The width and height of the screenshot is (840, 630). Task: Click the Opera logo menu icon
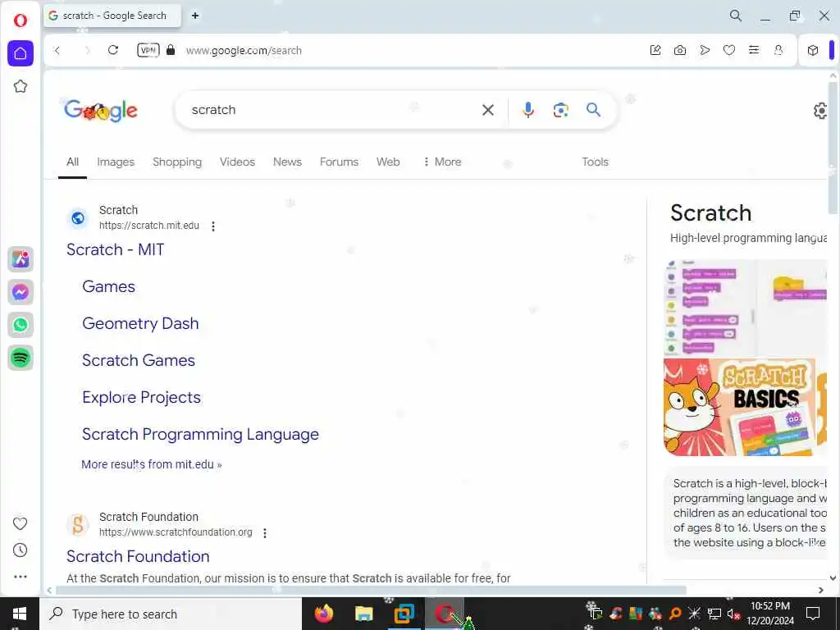pos(21,21)
